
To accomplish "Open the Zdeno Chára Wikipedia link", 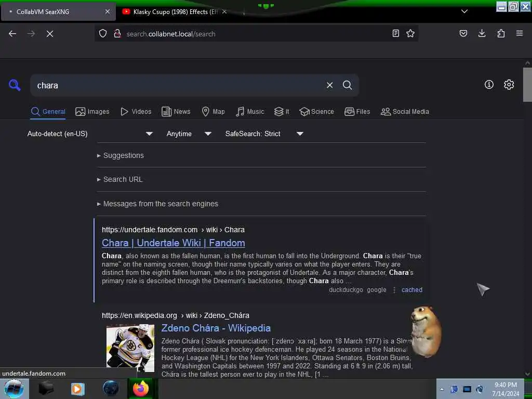I will [x=216, y=328].
